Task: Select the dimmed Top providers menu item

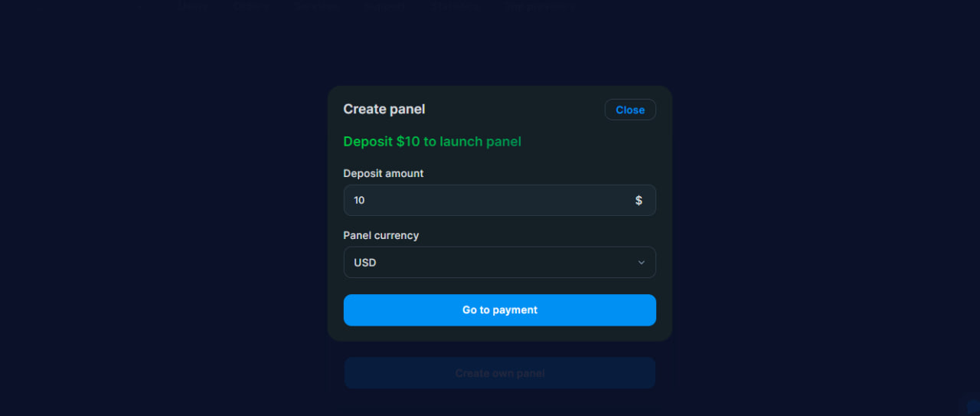Action: [539, 6]
